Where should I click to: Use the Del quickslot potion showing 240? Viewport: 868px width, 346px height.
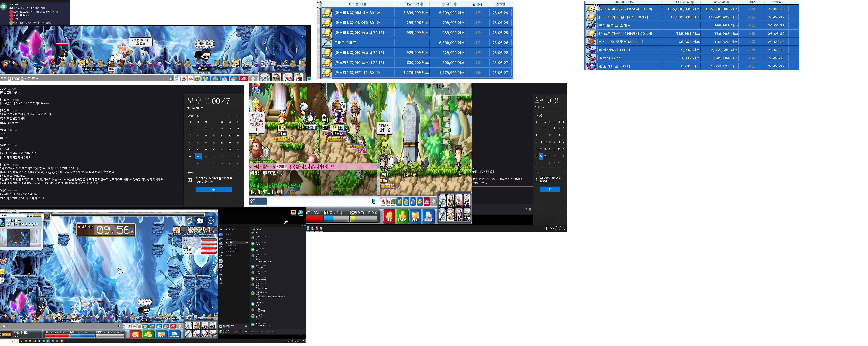(196, 333)
